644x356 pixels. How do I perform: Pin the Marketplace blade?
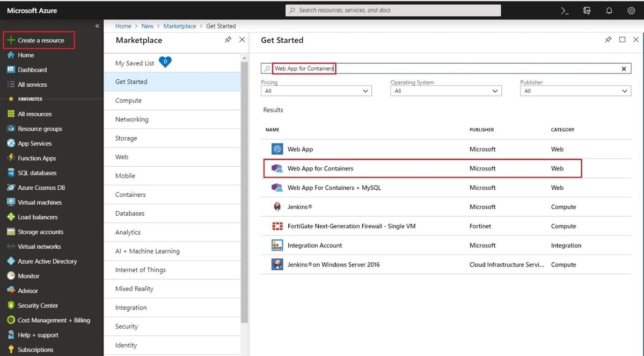point(228,40)
